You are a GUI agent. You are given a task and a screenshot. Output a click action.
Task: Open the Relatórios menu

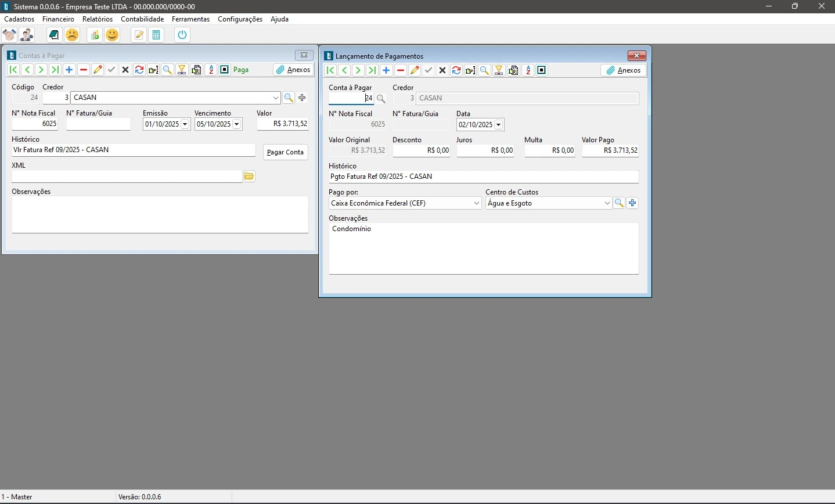98,19
